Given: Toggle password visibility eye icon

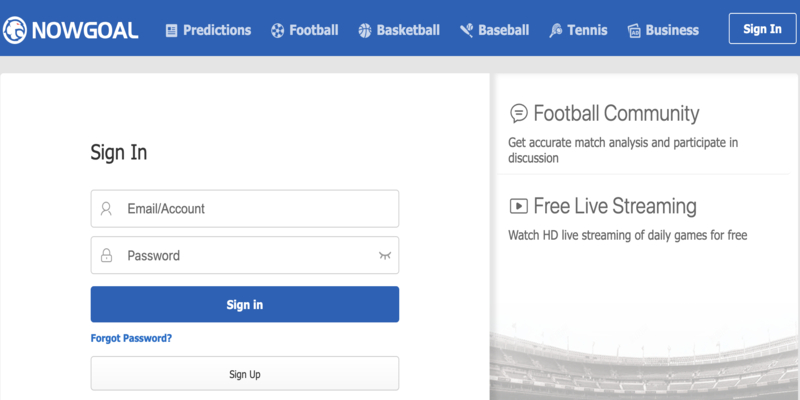Looking at the screenshot, I should 385,255.
